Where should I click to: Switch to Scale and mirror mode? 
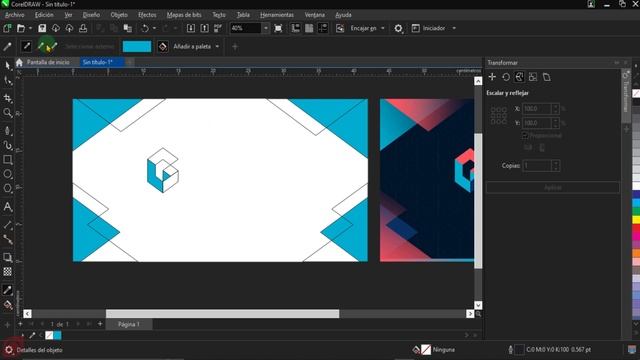click(519, 77)
